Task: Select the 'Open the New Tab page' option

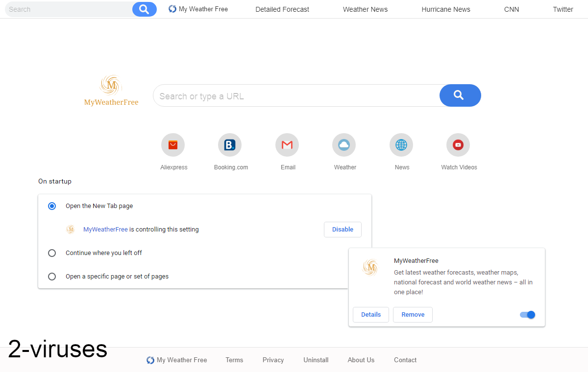Action: 52,206
